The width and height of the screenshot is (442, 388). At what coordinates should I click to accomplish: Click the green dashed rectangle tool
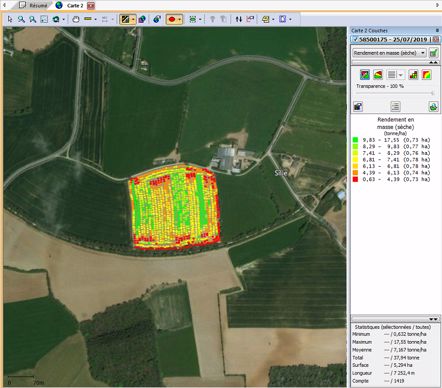click(193, 19)
